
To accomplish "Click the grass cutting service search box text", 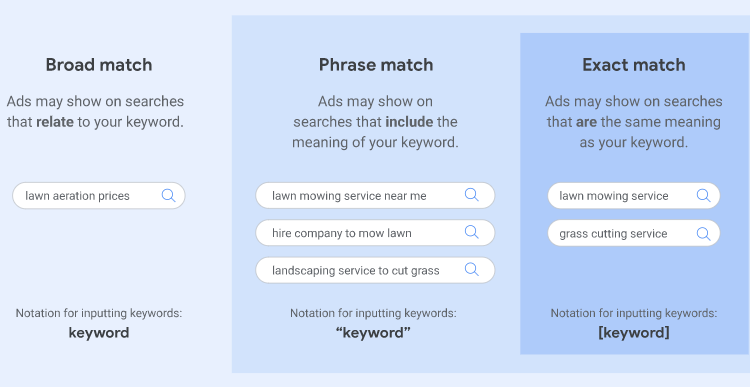I will (x=613, y=234).
